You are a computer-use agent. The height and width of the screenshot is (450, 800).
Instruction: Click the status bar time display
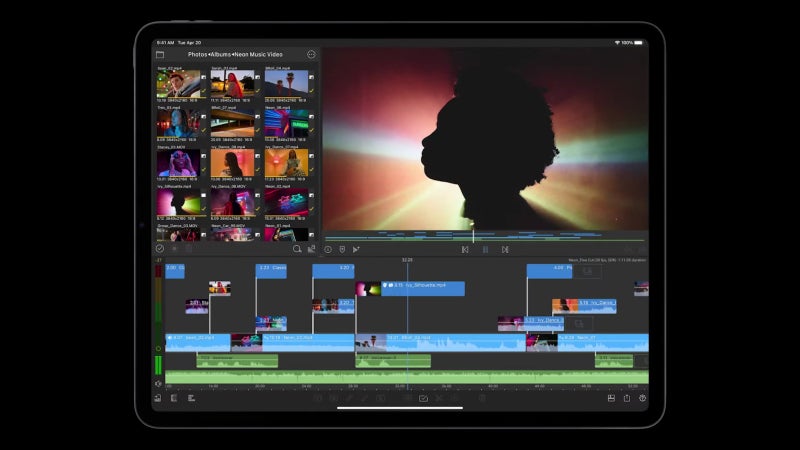tap(165, 43)
